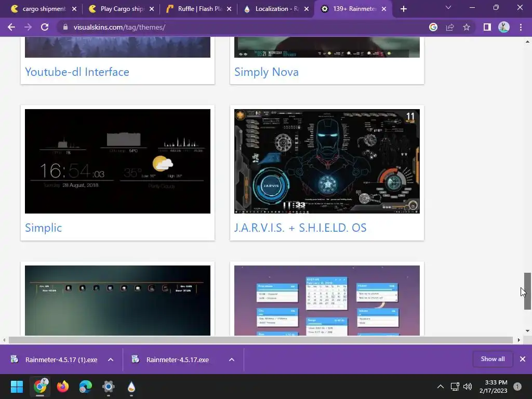The width and height of the screenshot is (532, 399).
Task: Close the 139+ Rainmeter tab
Action: pyautogui.click(x=384, y=9)
